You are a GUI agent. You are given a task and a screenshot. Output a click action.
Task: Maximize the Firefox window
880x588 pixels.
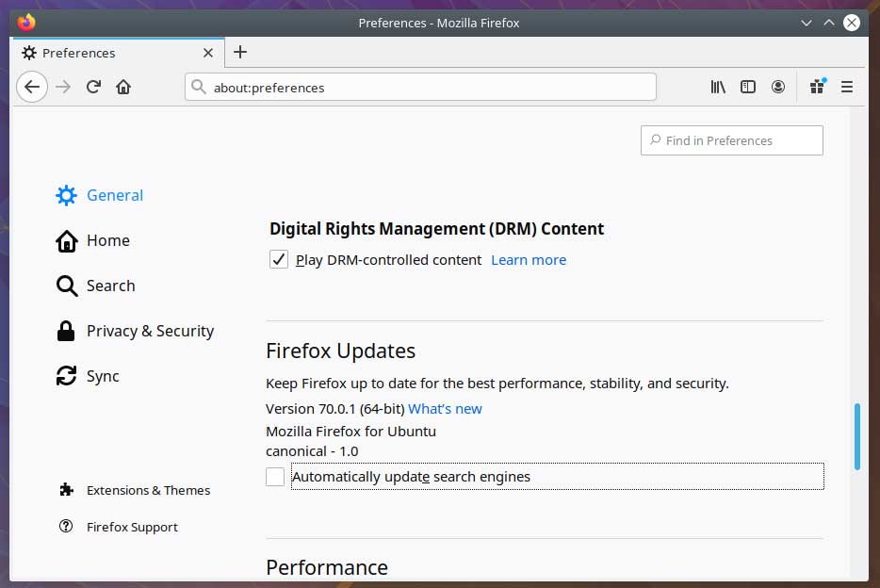point(829,23)
